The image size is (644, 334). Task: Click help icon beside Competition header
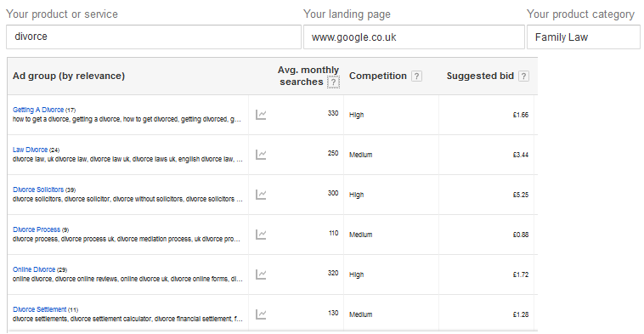coord(416,76)
